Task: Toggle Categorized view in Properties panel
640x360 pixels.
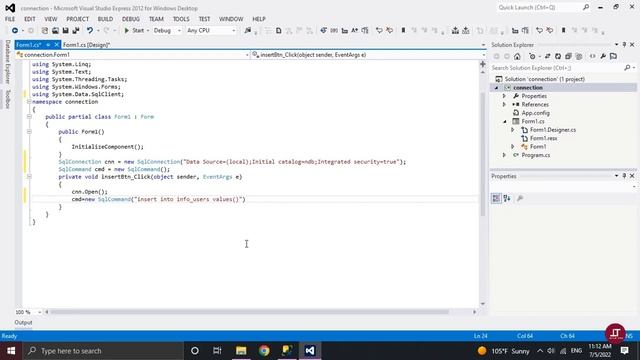Action: pos(496,198)
